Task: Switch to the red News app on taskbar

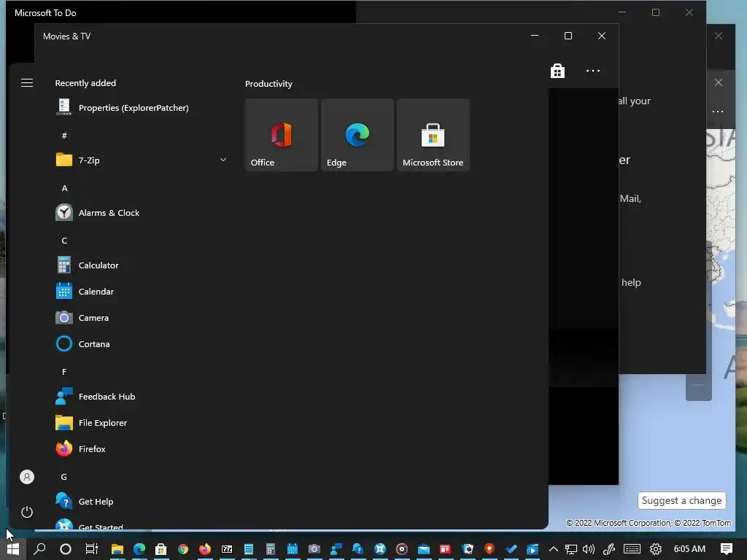Action: click(x=446, y=549)
